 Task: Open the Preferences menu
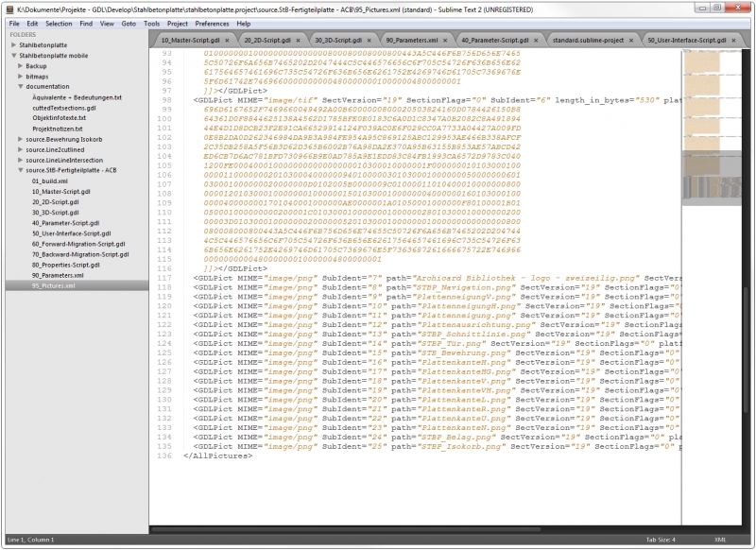click(212, 23)
